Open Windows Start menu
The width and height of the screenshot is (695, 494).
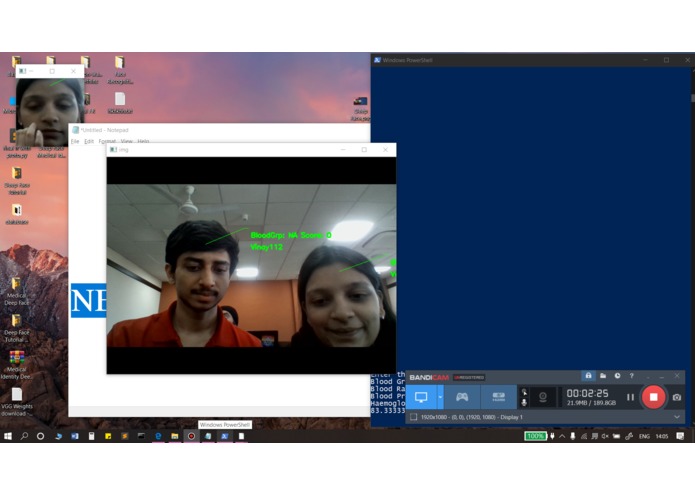pos(8,436)
